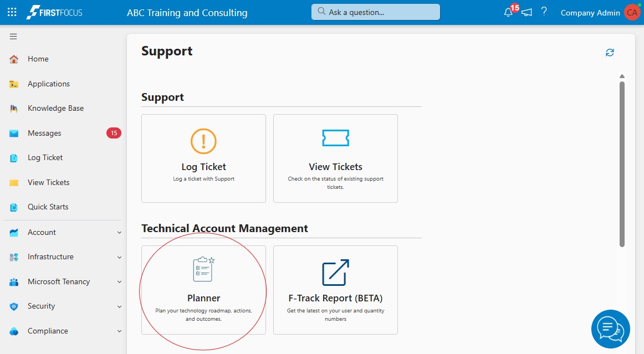The height and width of the screenshot is (354, 644).
Task: Click the megaphone announcements icon
Action: pos(527,12)
